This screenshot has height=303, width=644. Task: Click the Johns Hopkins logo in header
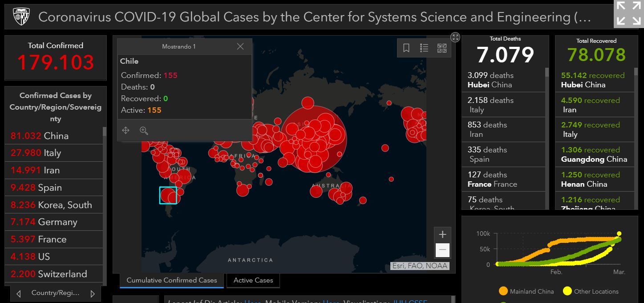20,17
